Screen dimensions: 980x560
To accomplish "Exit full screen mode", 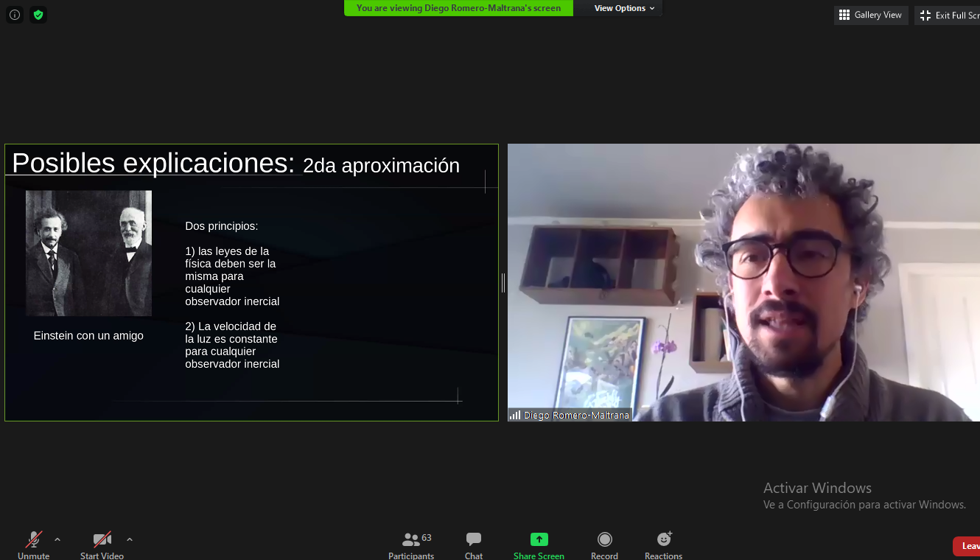I will point(951,15).
